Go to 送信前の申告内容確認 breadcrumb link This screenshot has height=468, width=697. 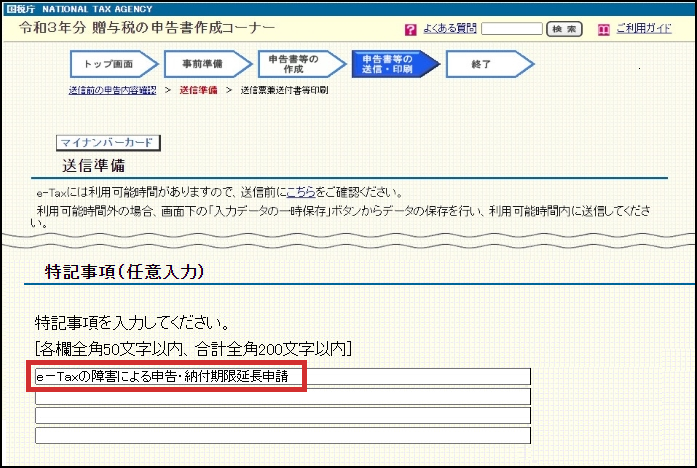coord(112,90)
